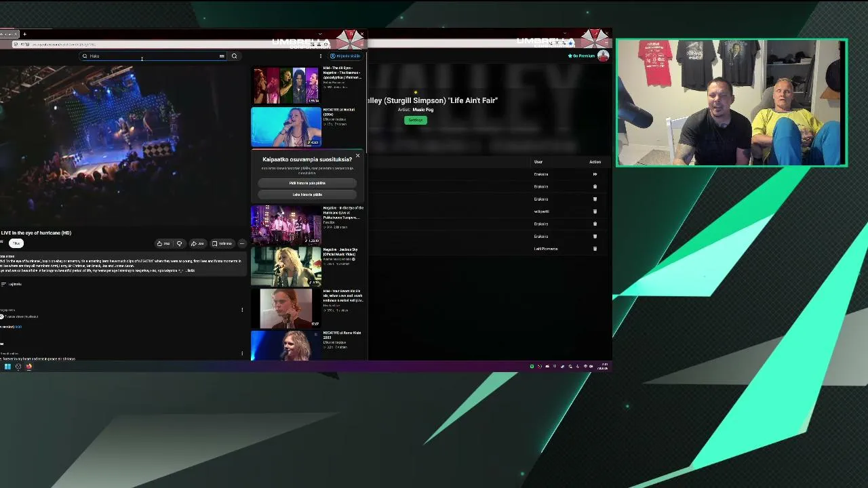The width and height of the screenshot is (868, 488).
Task: Click the video title 'LIVE In the eye of hurricane (HD)'
Action: pyautogui.click(x=35, y=232)
